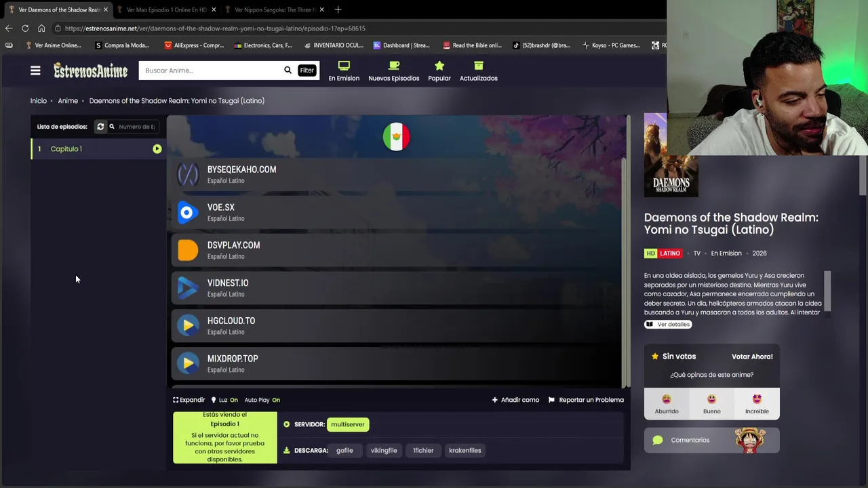The height and width of the screenshot is (488, 868).
Task: Choose the HGCLOUD.TO server icon
Action: click(188, 326)
